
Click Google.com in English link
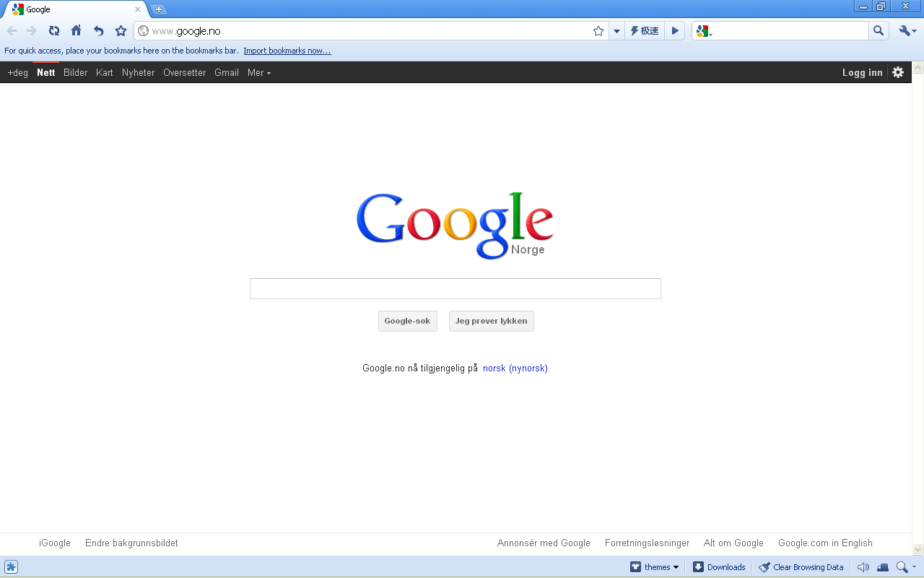click(825, 543)
